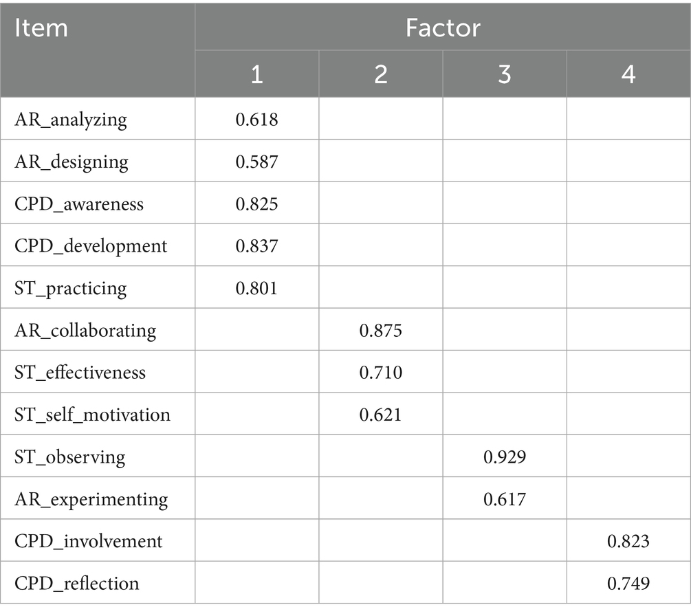Click the 0.929 loading for ST_observing

[x=504, y=456]
